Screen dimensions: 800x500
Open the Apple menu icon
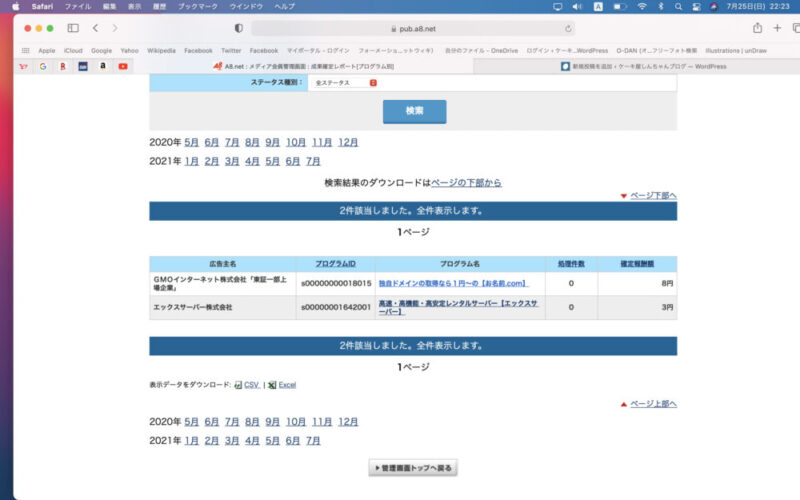(16, 7)
